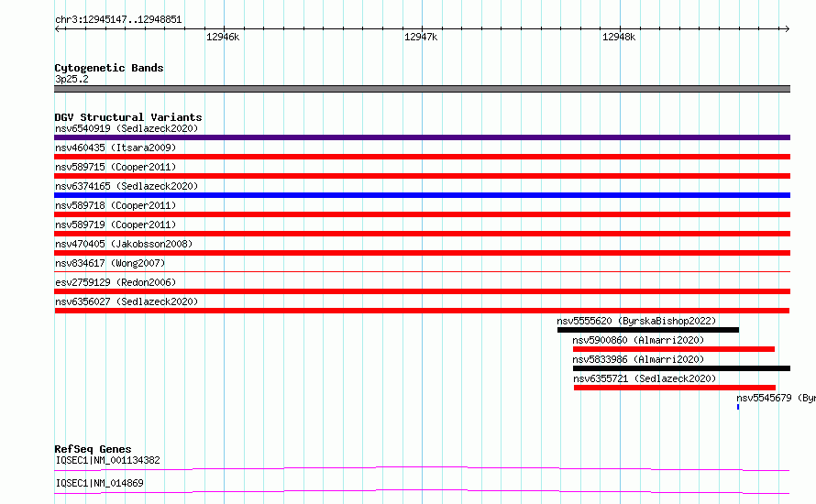Select the blue nsv6374165 variant bar
The height and width of the screenshot is (504, 816).
point(422,195)
